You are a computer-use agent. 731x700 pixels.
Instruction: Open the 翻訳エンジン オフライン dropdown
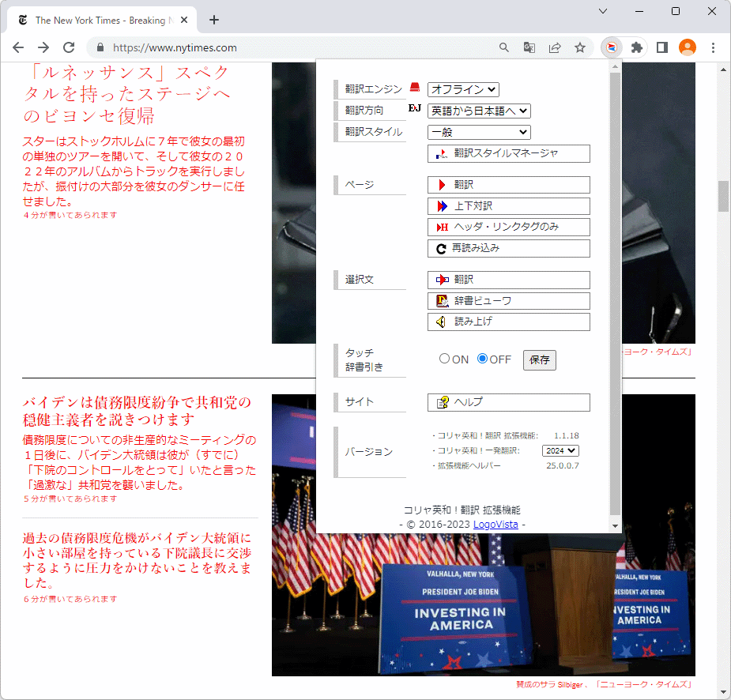point(463,90)
